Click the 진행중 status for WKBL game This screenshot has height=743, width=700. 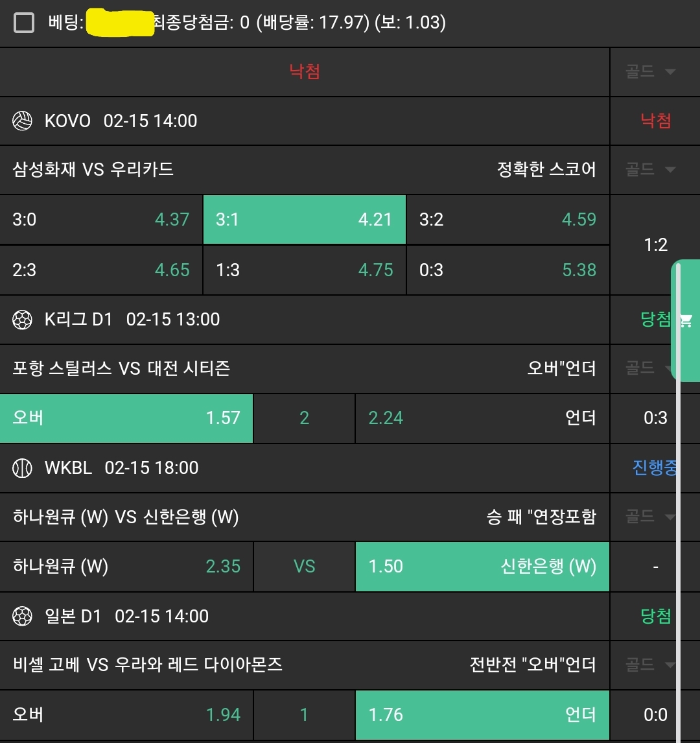(x=655, y=468)
